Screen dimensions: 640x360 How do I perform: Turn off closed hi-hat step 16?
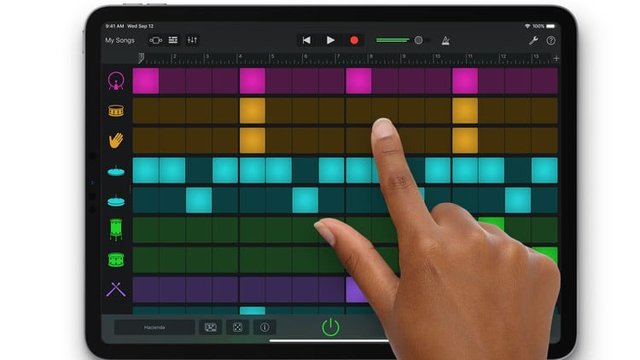544,170
